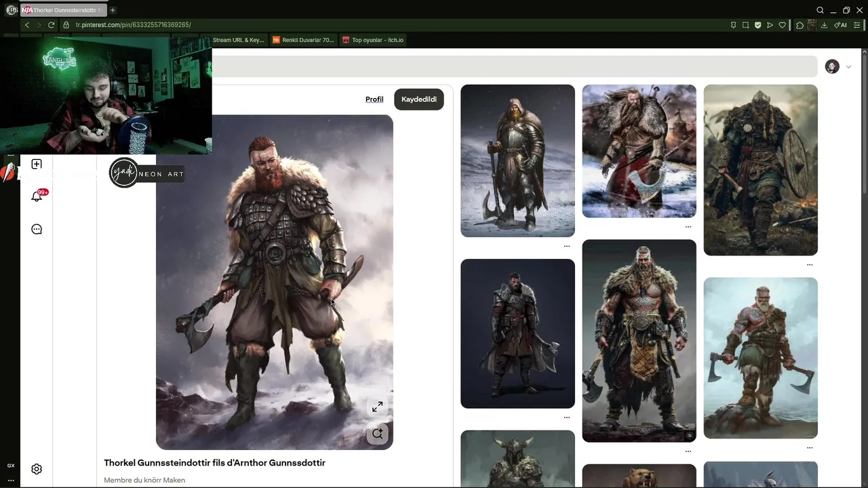Open the ad blocker shield icon

pyautogui.click(x=757, y=25)
